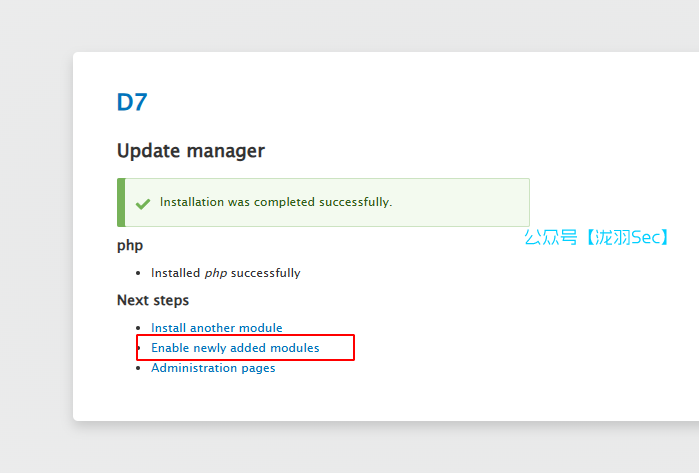This screenshot has width=699, height=473.
Task: Click the green success checkmark icon
Action: pyautogui.click(x=143, y=202)
